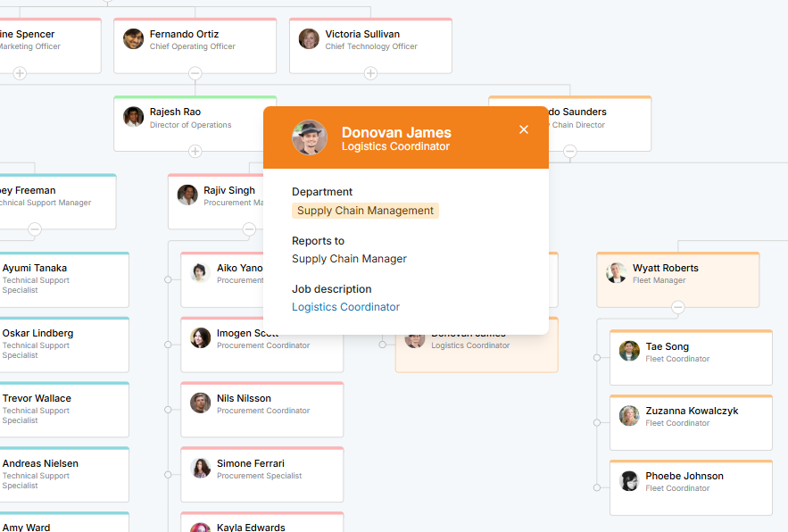The width and height of the screenshot is (788, 532).
Task: Close the Donovan James detail card
Action: click(524, 129)
